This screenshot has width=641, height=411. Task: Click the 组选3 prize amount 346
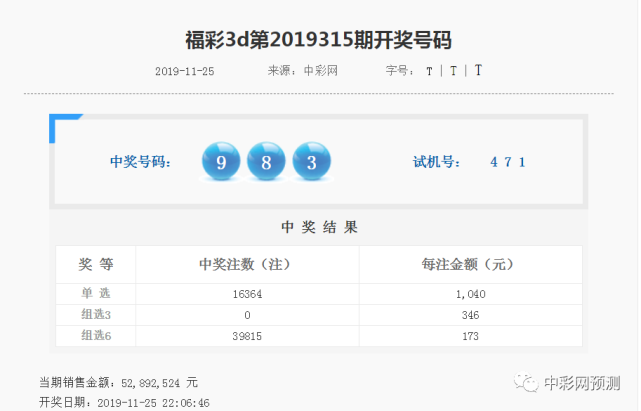click(x=470, y=315)
